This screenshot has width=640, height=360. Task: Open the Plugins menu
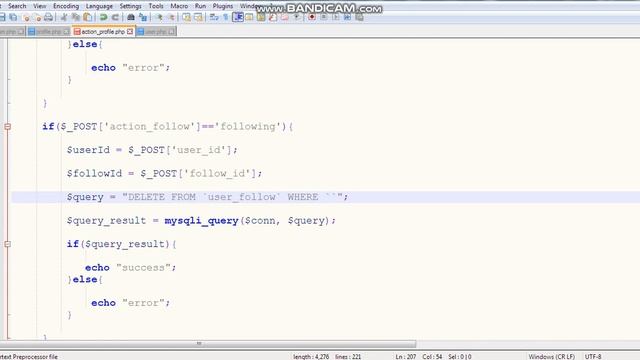223,6
